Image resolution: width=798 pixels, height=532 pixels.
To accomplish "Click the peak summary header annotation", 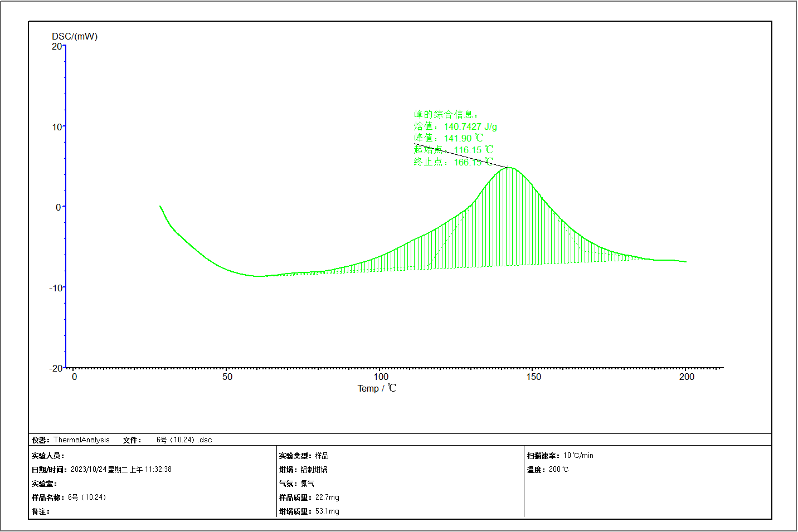I will [x=446, y=114].
